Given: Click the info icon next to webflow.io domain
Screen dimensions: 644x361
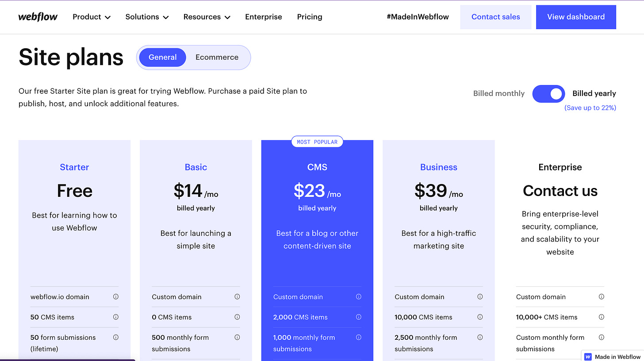Looking at the screenshot, I should pos(115,296).
